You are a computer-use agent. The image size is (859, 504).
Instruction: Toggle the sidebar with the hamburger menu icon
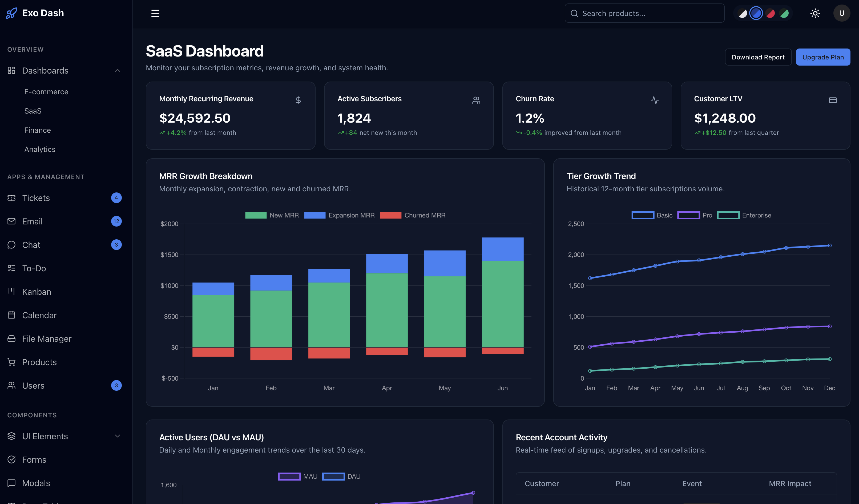(155, 13)
